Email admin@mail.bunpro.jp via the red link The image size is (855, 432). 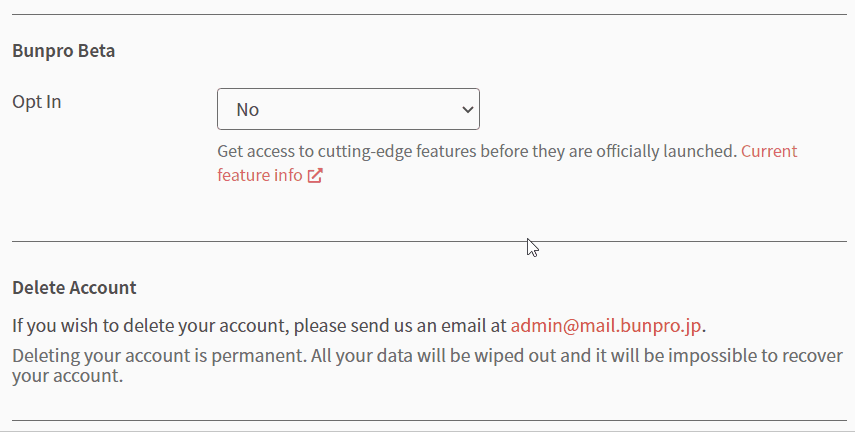[x=606, y=326]
